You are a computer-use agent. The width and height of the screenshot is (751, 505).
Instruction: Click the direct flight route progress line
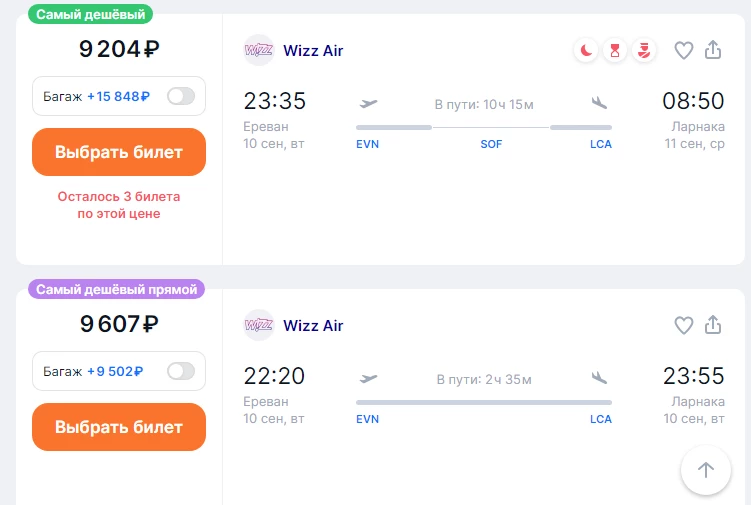coord(484,402)
